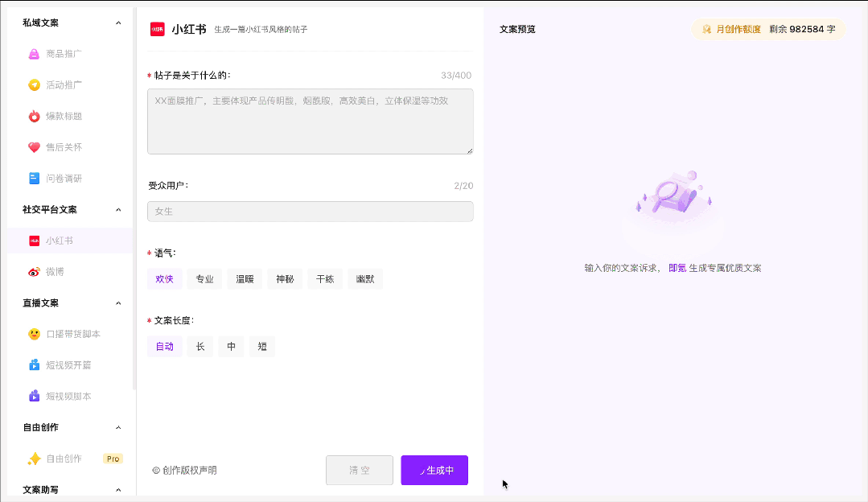Collapse the 社交平台文案 section
Image resolution: width=868 pixels, height=502 pixels.
[x=118, y=209]
